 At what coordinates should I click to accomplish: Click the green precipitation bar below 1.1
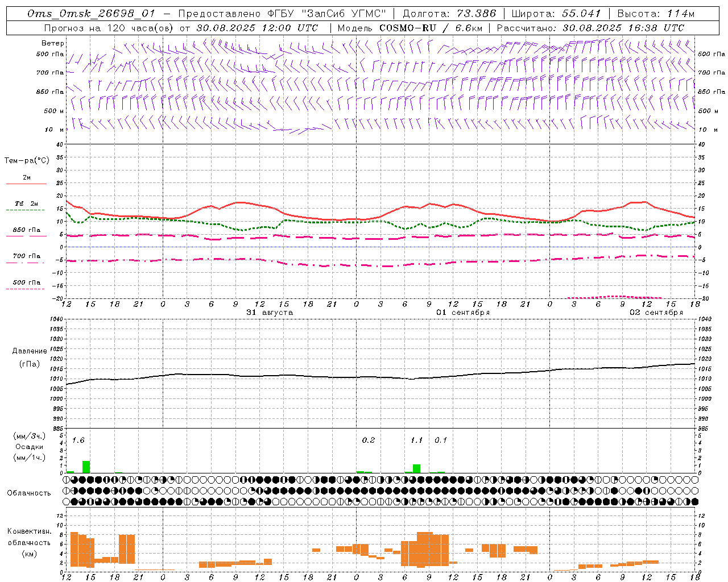tap(416, 468)
